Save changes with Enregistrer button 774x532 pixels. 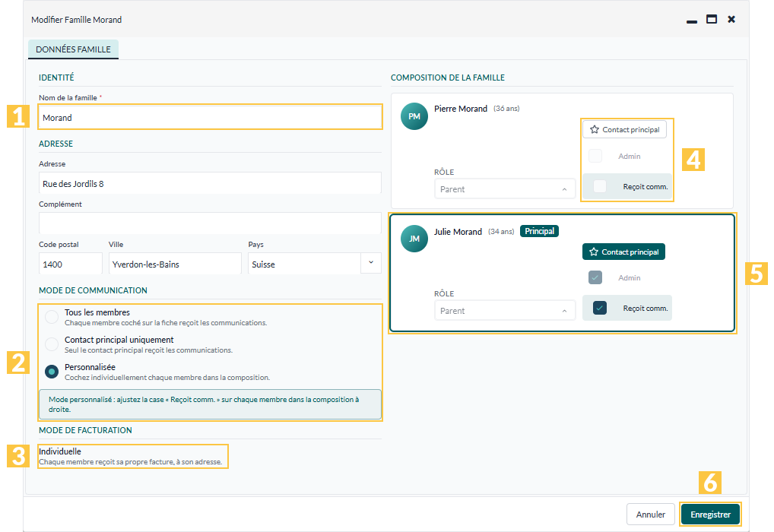710,515
